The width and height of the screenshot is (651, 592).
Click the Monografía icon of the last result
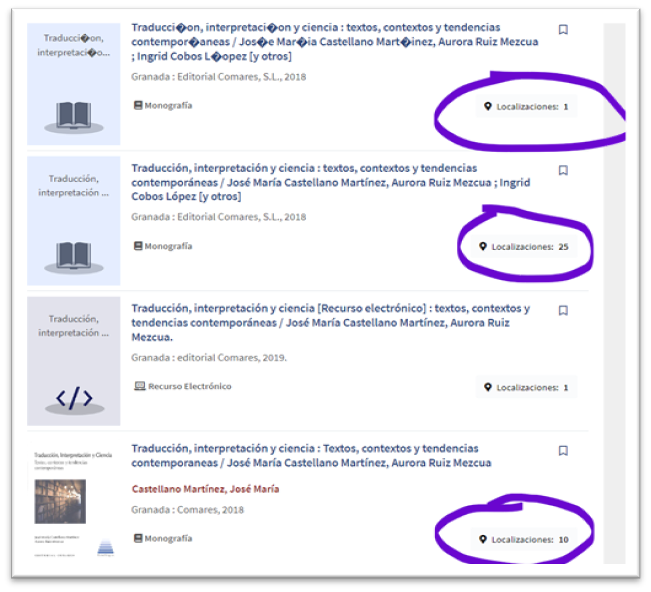138,538
